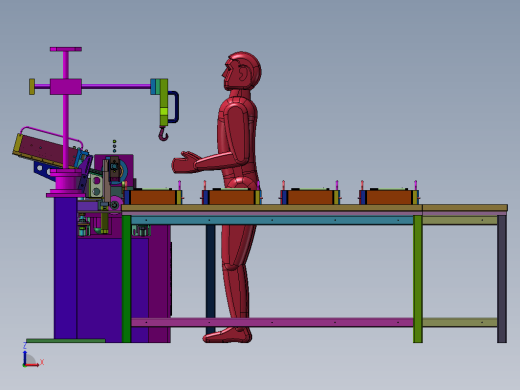Select the purple machine cabinet column
520x390 pixels.
[x=65, y=267]
